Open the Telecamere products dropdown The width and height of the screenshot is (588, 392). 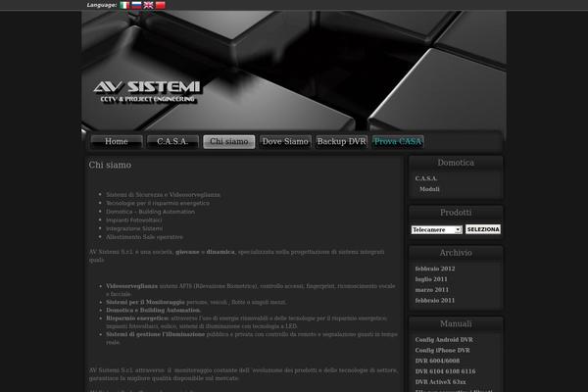[x=436, y=229]
